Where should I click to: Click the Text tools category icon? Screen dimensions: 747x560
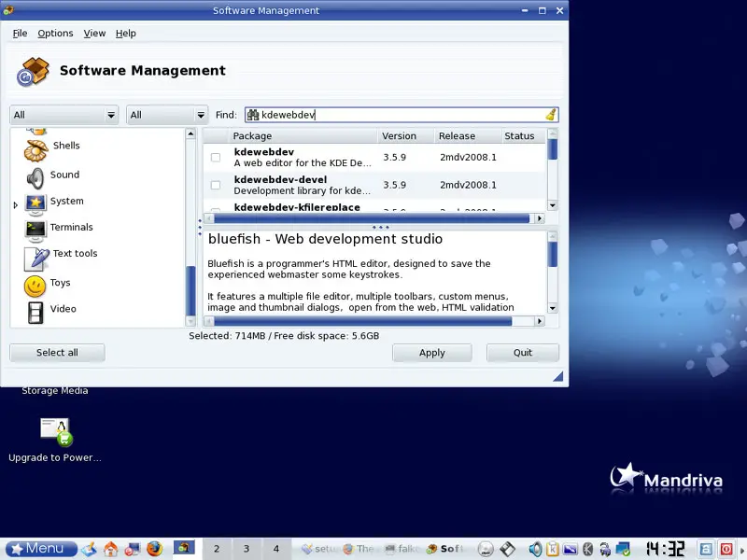[x=36, y=259]
